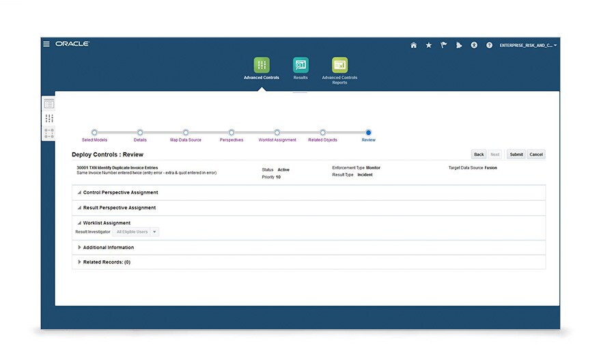Open the controls side tab icon
This screenshot has height=364, width=601.
click(x=49, y=118)
